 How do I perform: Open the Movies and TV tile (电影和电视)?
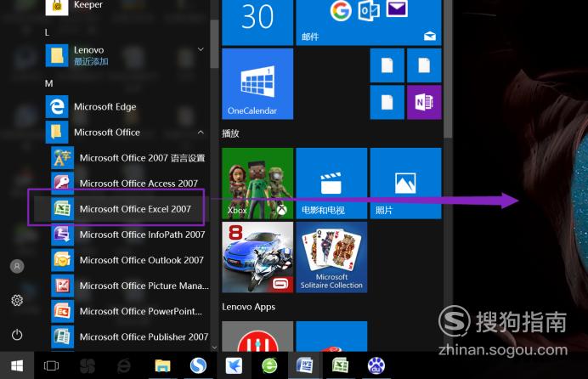pos(331,183)
